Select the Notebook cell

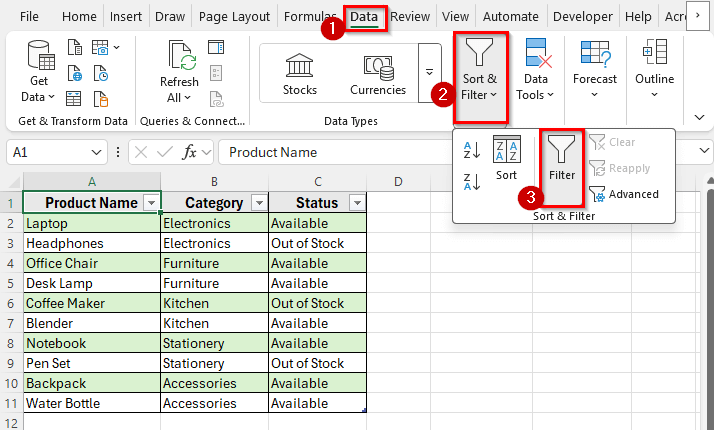(92, 343)
